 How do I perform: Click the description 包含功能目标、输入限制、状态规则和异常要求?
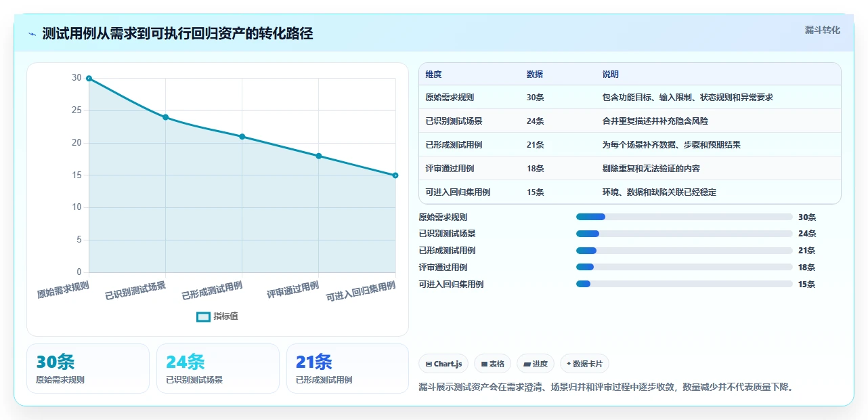click(688, 98)
